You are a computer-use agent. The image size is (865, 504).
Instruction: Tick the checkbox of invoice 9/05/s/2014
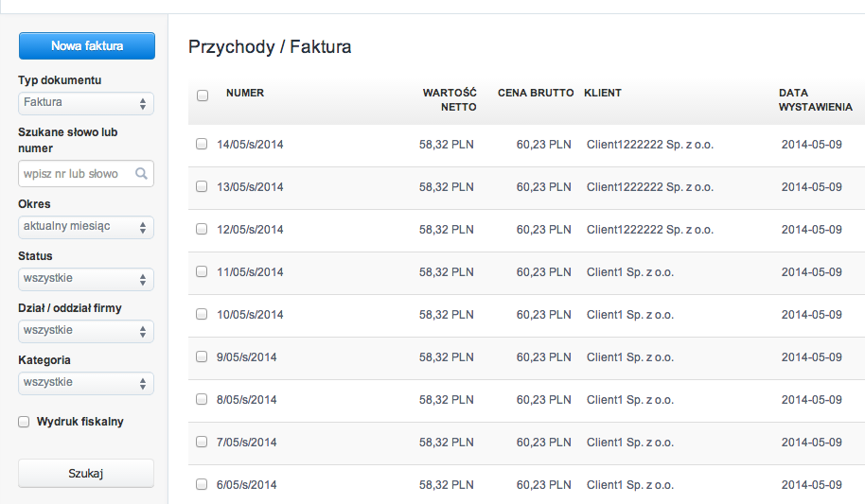tap(202, 356)
